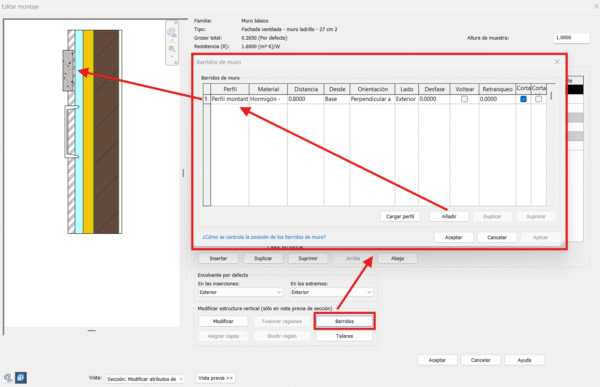Toggle the Voltear checkbox in row 1
The height and width of the screenshot is (387, 600).
[464, 99]
